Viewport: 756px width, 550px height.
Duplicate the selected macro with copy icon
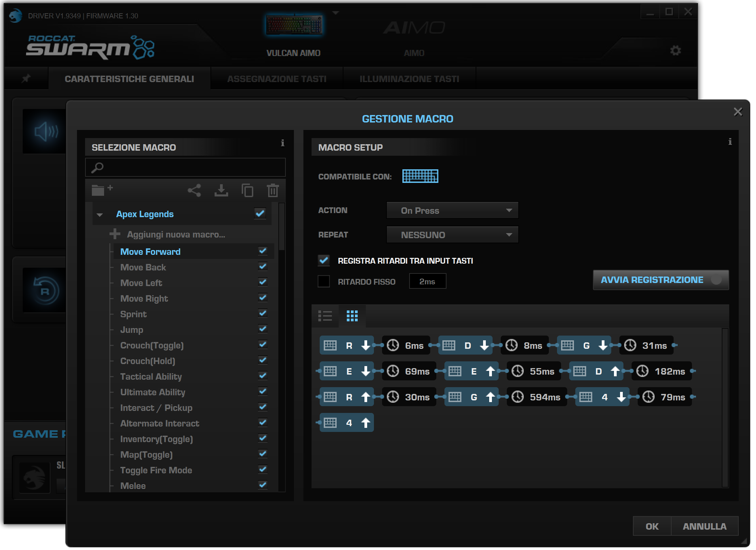point(247,190)
